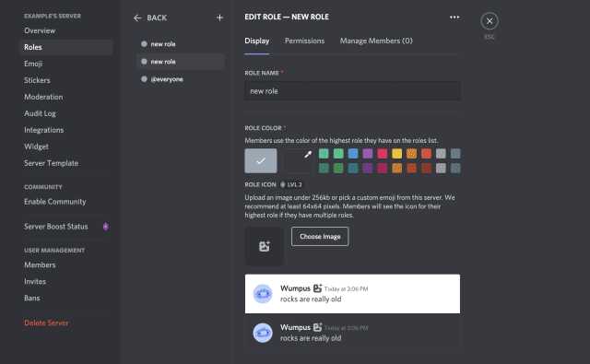Click the dark theme message preview
This screenshot has height=364, width=590.
[x=352, y=333]
